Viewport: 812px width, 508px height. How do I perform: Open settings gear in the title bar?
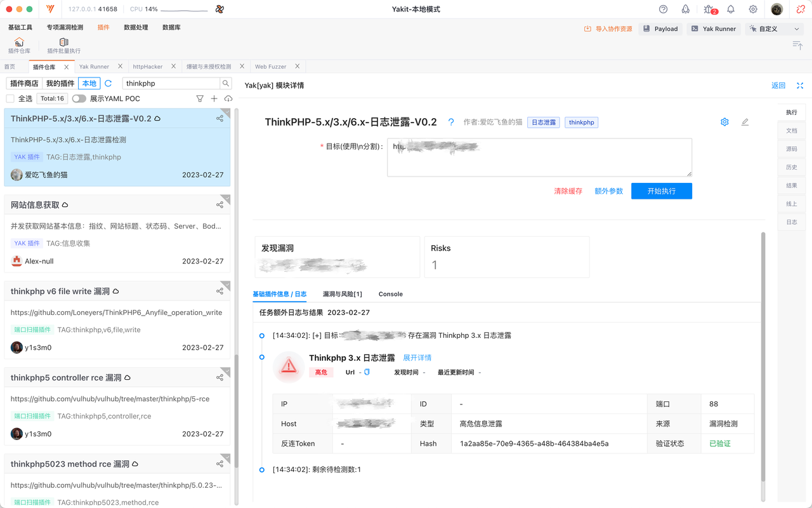coord(753,10)
